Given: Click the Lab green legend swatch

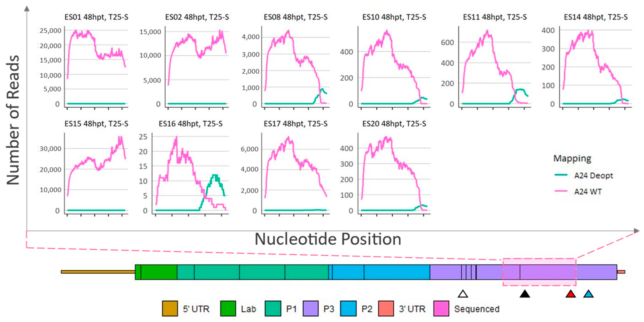Looking at the screenshot, I should (x=228, y=309).
